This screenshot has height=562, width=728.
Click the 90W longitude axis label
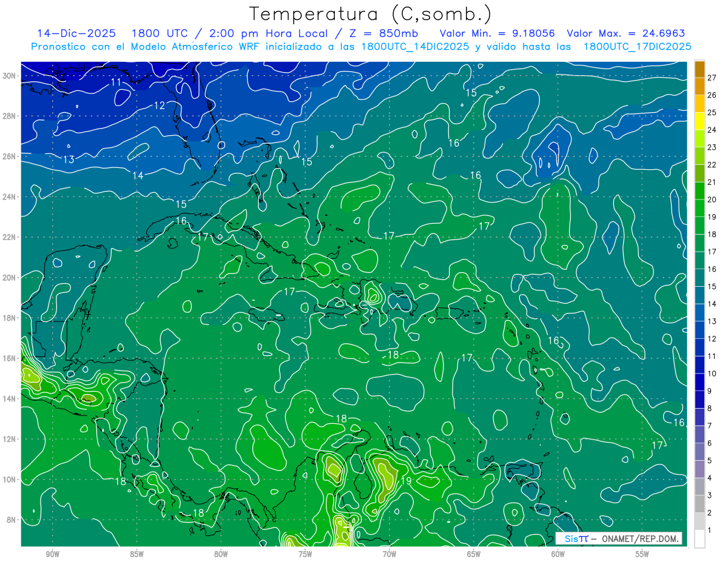53,554
